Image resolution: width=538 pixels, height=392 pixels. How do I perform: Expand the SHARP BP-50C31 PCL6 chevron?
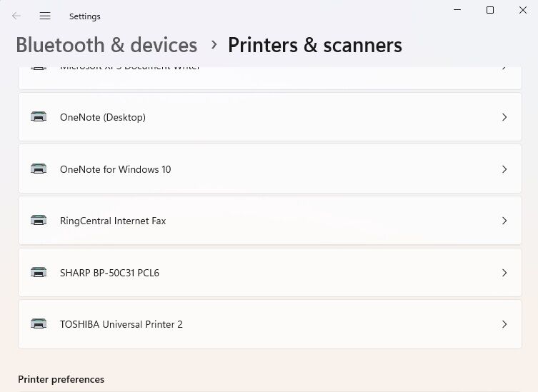click(504, 272)
